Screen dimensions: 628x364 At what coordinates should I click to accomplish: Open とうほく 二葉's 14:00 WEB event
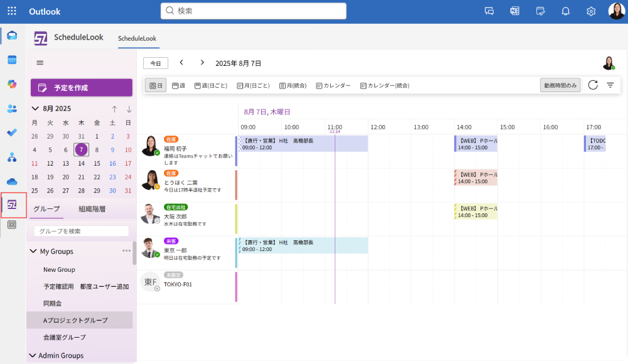tap(476, 178)
